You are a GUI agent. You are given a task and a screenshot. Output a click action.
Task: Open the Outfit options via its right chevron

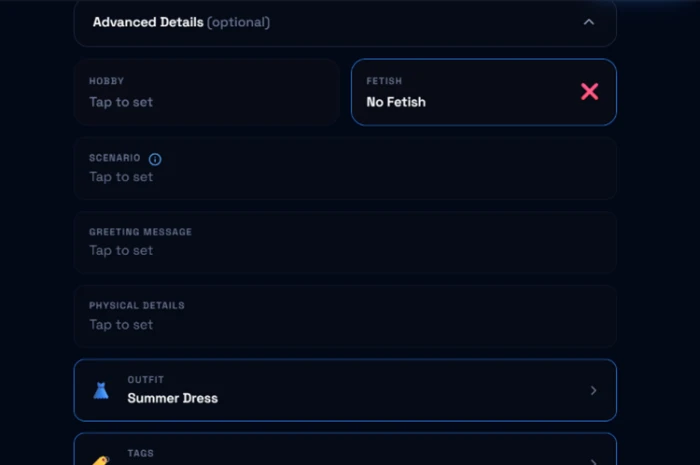pyautogui.click(x=593, y=390)
